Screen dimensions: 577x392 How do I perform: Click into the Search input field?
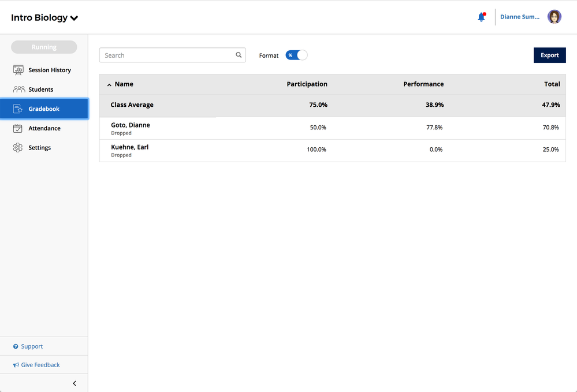tap(167, 55)
